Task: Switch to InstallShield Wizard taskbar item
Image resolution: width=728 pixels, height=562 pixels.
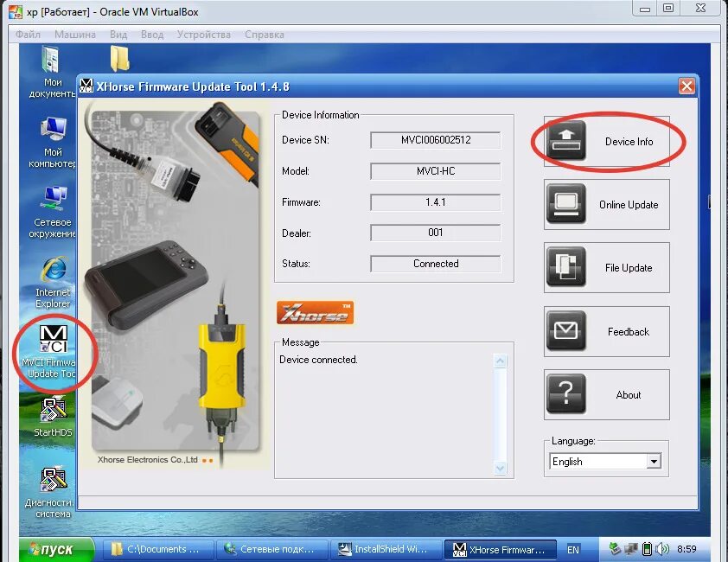Action: pyautogui.click(x=386, y=549)
